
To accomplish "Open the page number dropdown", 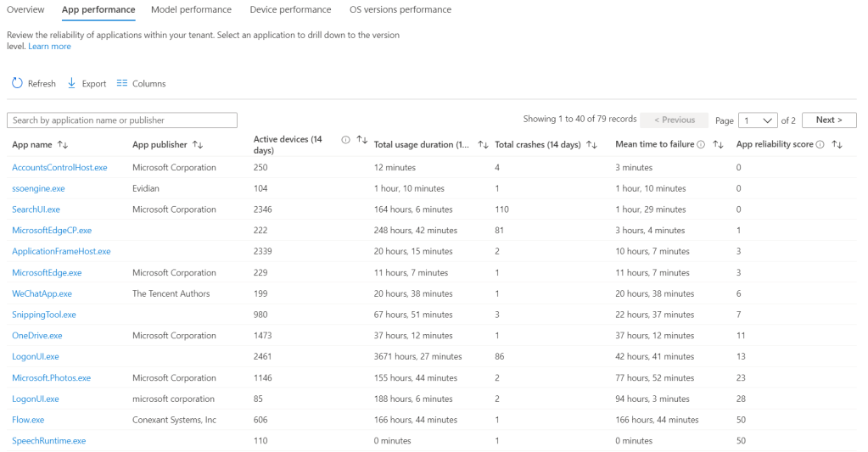I will click(x=758, y=120).
